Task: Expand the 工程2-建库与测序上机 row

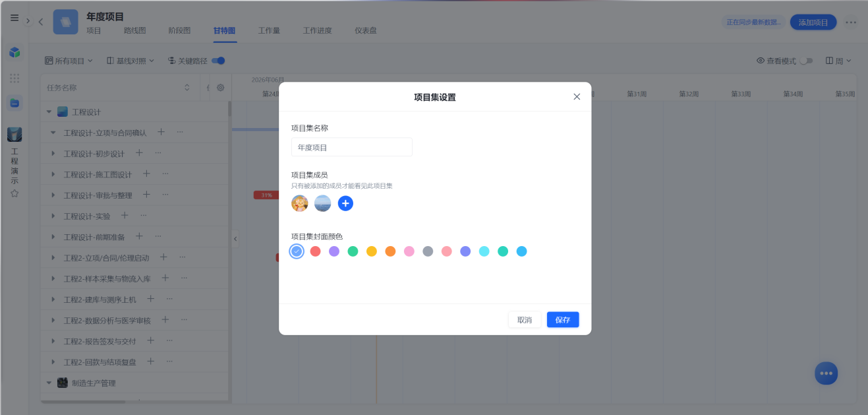Action: [x=54, y=300]
